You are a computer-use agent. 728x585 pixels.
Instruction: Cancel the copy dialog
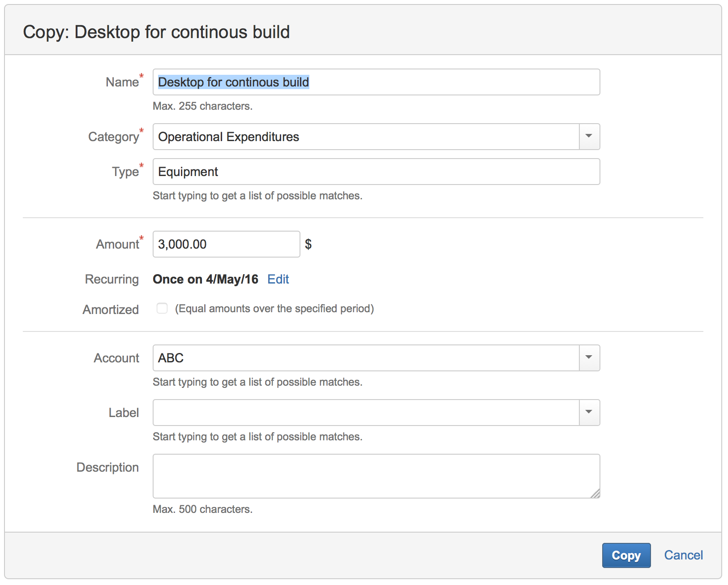683,555
